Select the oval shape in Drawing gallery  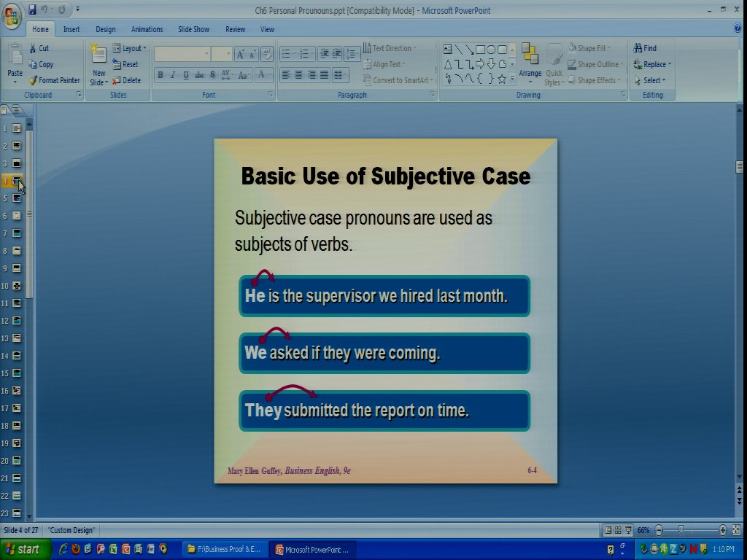pos(491,50)
